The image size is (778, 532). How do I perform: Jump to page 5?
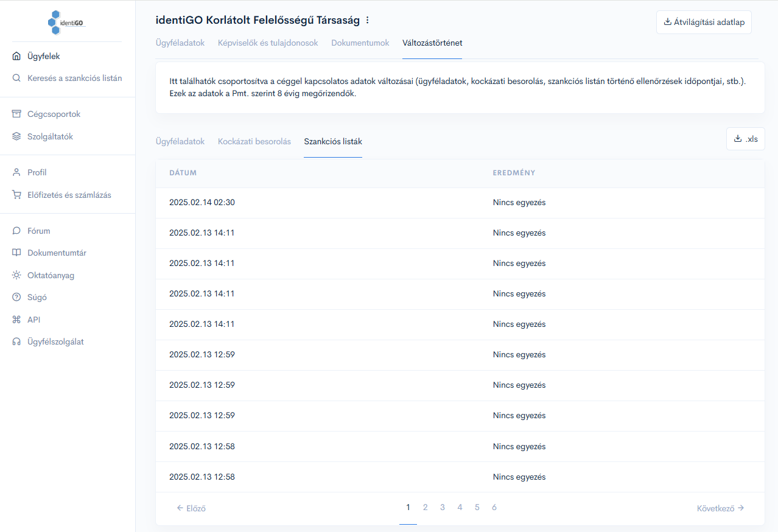coord(477,507)
